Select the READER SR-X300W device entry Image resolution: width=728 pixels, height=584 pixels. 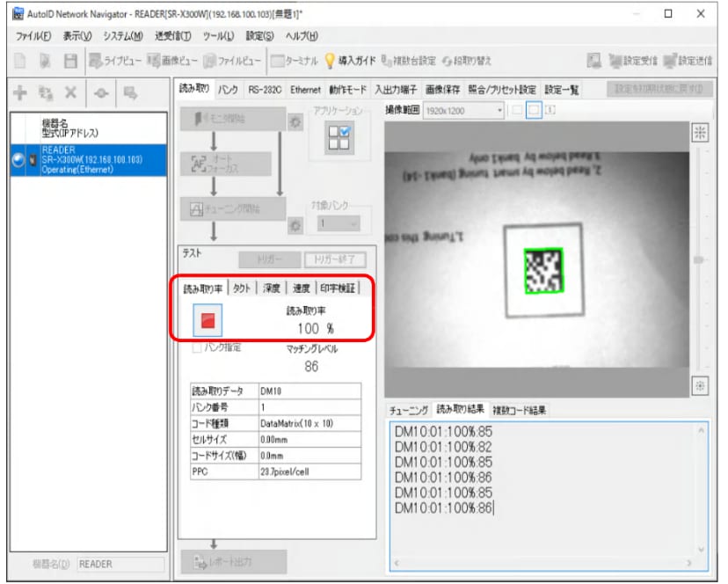pos(89,160)
